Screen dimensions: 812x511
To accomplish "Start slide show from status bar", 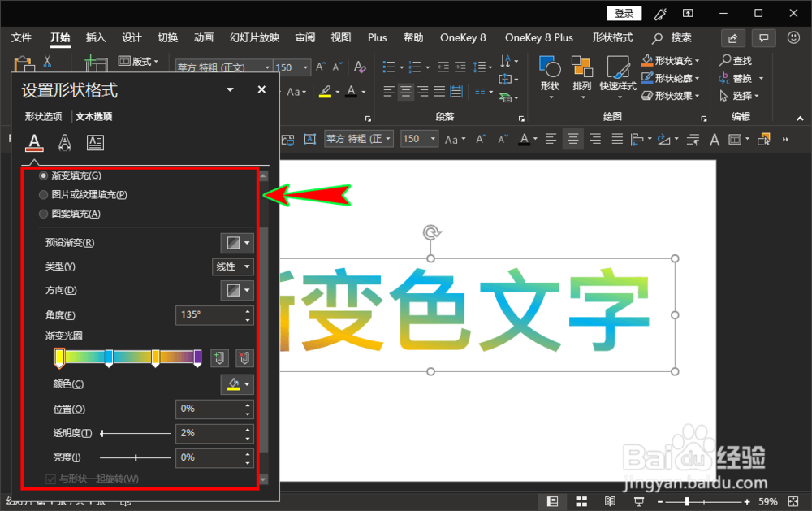I will coord(639,501).
